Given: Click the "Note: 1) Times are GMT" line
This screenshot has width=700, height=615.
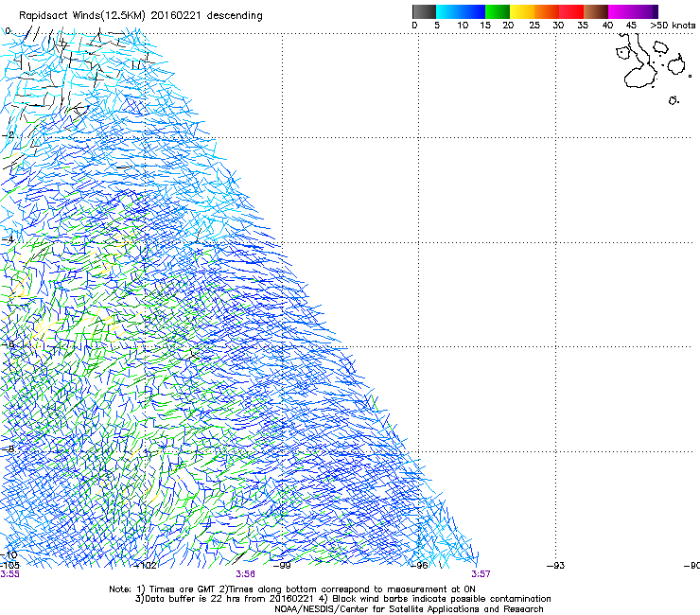Looking at the screenshot, I should 292,589.
